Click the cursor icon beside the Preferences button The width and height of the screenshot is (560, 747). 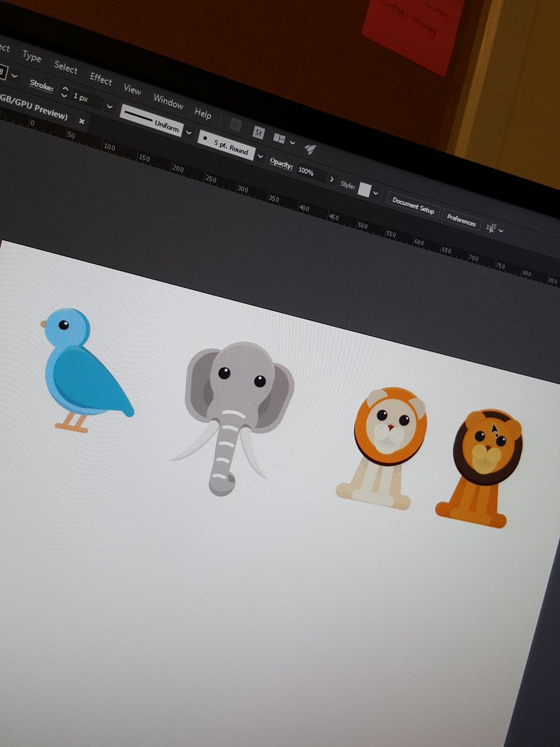click(x=492, y=229)
